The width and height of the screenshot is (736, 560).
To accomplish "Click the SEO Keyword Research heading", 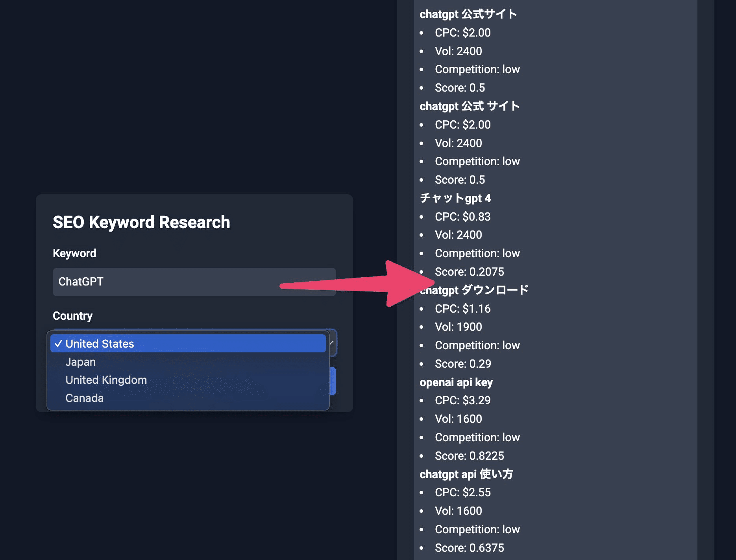I will click(141, 222).
